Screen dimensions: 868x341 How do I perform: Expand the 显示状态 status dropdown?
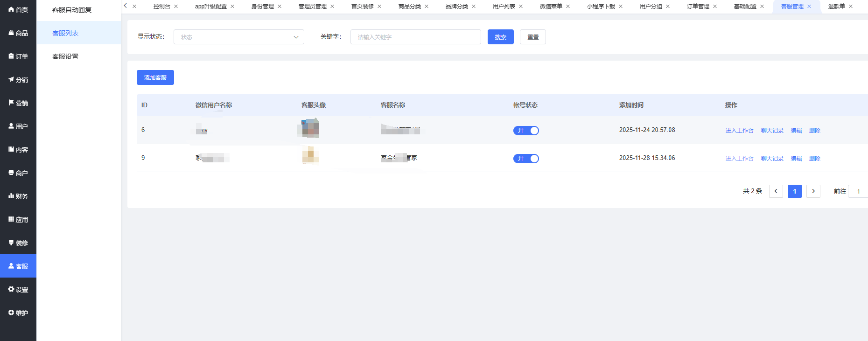238,37
